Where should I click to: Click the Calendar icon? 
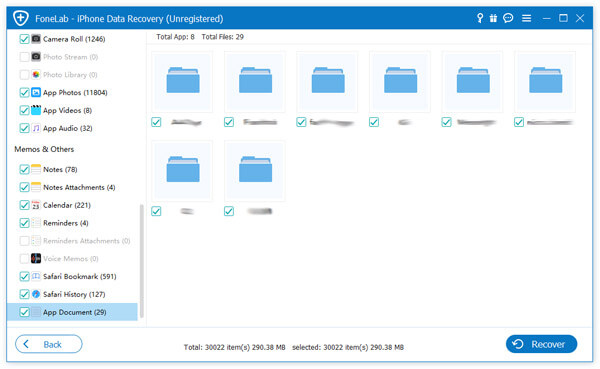(x=36, y=205)
